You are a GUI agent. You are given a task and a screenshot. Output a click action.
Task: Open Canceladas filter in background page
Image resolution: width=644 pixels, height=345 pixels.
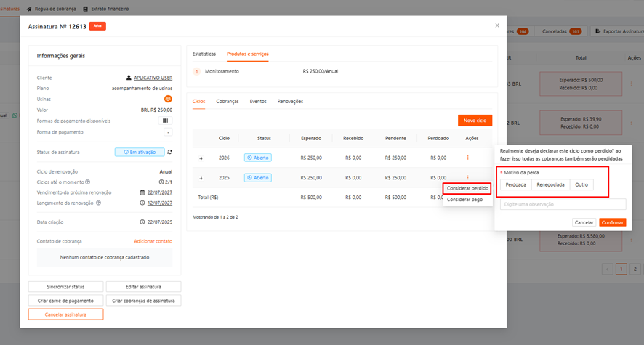[561, 31]
